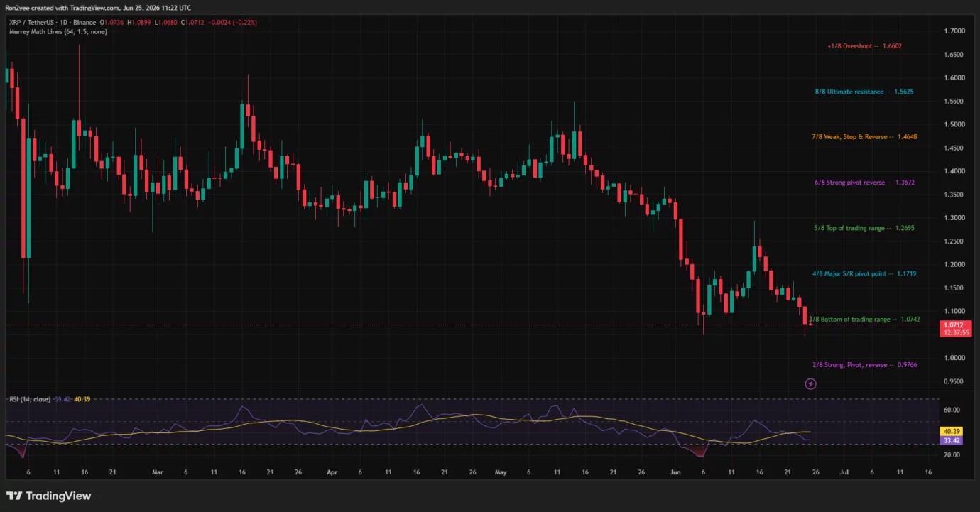This screenshot has width=980, height=512.
Task: Click the purple RSI value tag 33.42
Action: pos(950,440)
